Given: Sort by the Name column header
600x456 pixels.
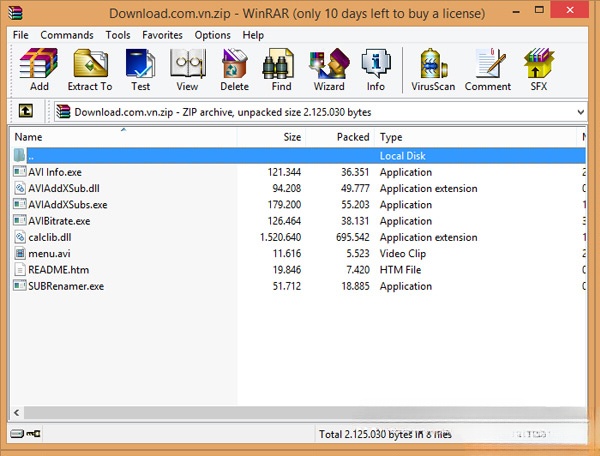Looking at the screenshot, I should click(123, 137).
